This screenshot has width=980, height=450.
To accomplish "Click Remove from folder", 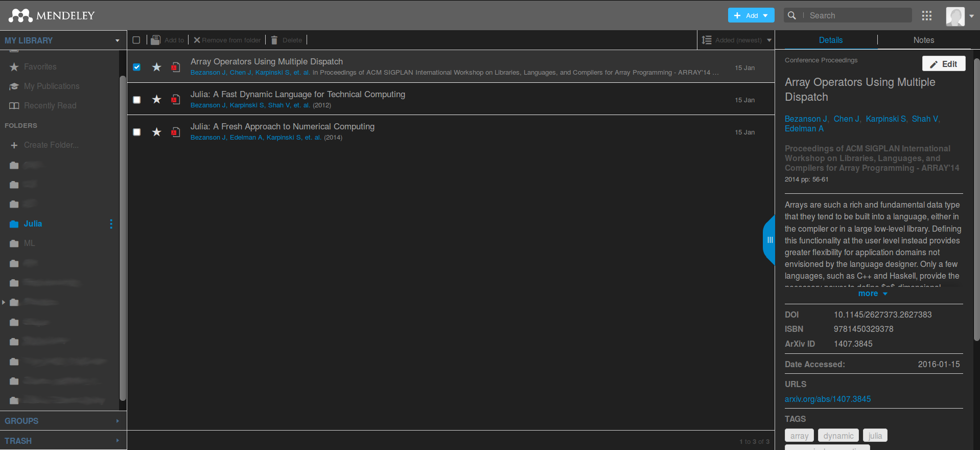I will (227, 40).
